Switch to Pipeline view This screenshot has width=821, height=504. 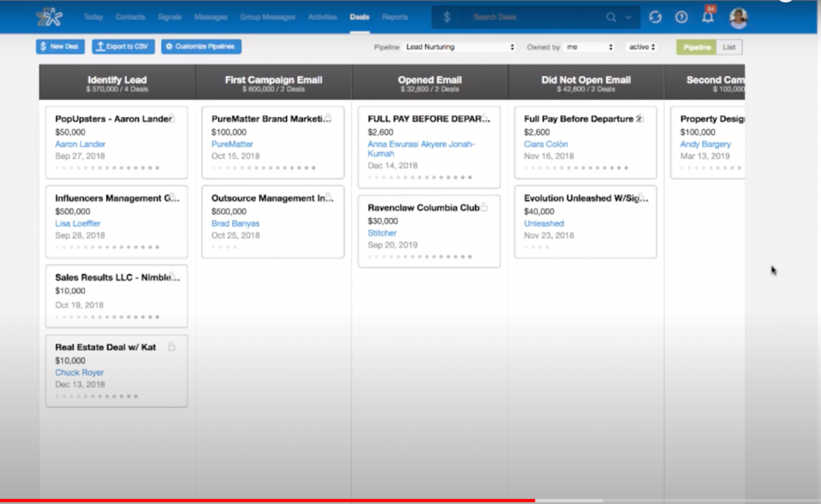[x=697, y=47]
